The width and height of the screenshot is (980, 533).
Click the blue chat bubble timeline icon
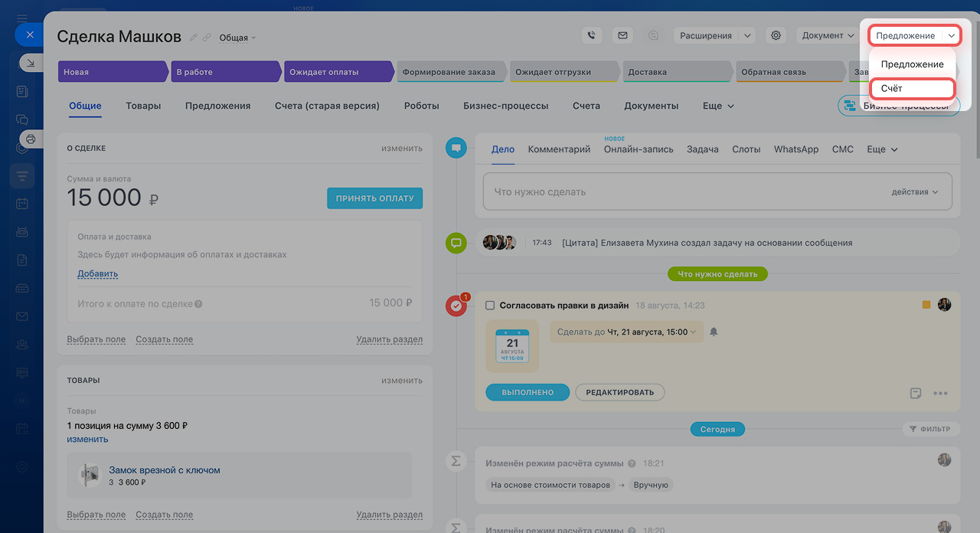click(x=456, y=148)
